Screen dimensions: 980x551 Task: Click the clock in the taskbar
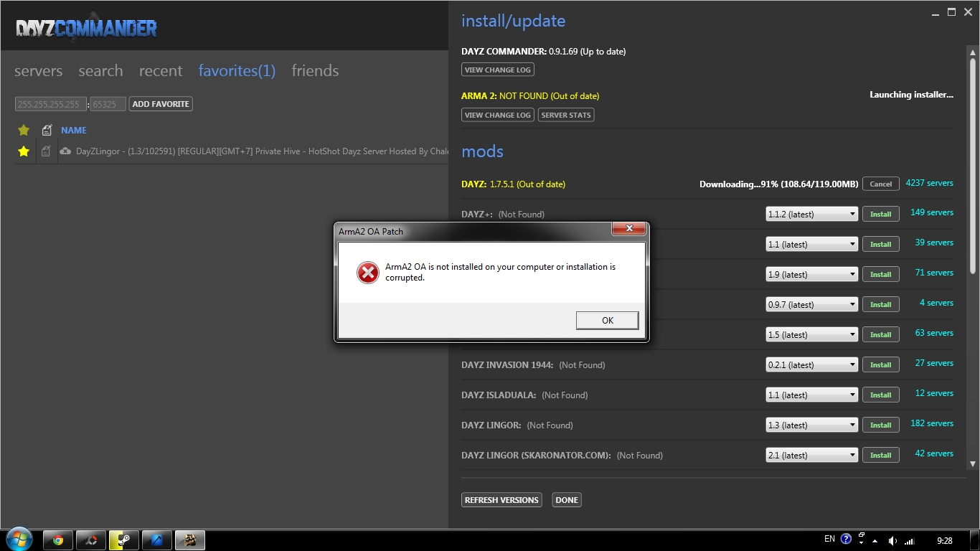point(945,541)
